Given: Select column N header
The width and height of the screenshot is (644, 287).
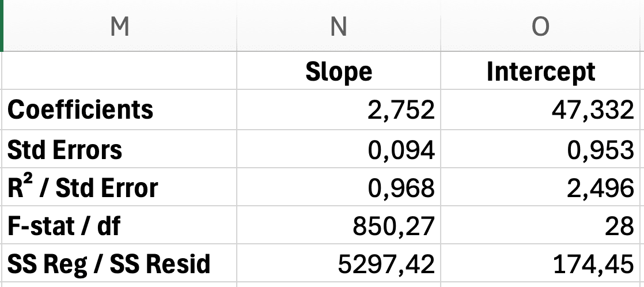Looking at the screenshot, I should click(339, 27).
